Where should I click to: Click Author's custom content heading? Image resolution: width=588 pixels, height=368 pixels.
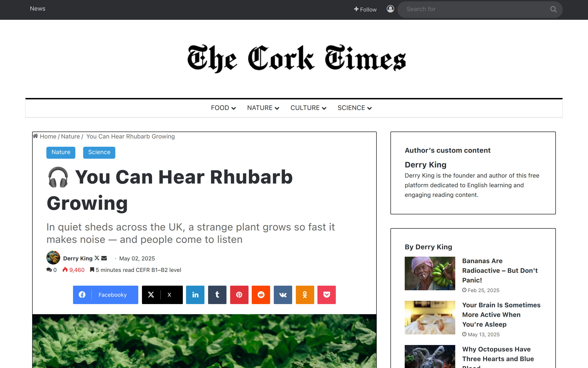tap(448, 150)
